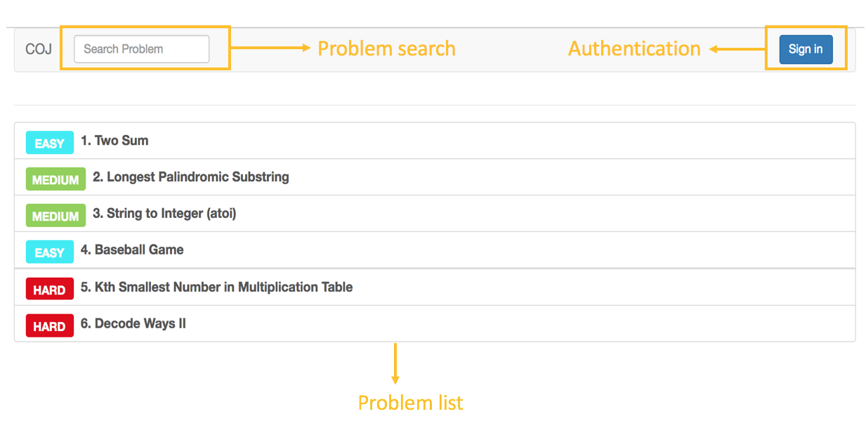
Task: Open problem 2, Longest Palindromic Substring
Action: click(x=188, y=177)
